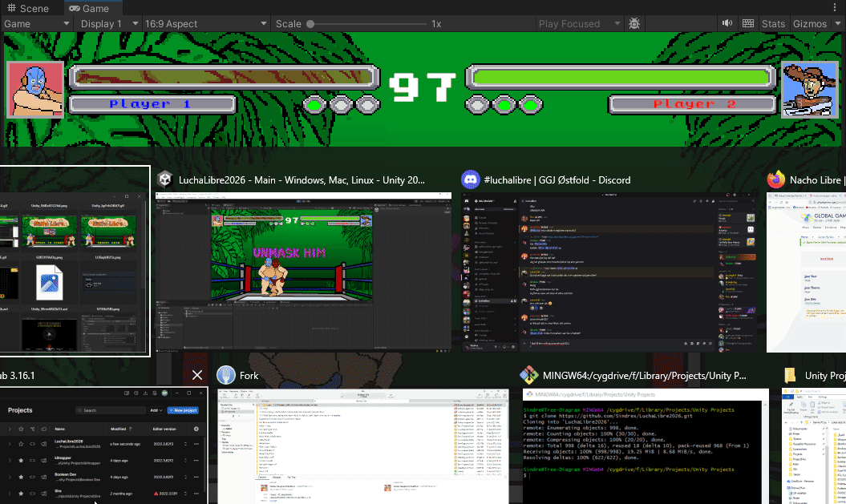The height and width of the screenshot is (504, 846).
Task: Click the Discord icon in the switcher
Action: pos(471,179)
